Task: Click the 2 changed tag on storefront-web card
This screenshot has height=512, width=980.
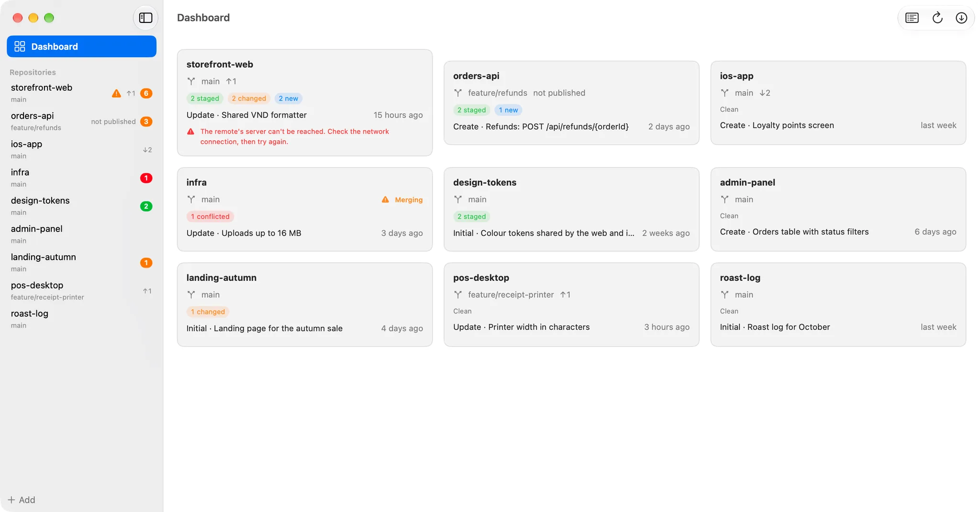Action: (x=249, y=99)
